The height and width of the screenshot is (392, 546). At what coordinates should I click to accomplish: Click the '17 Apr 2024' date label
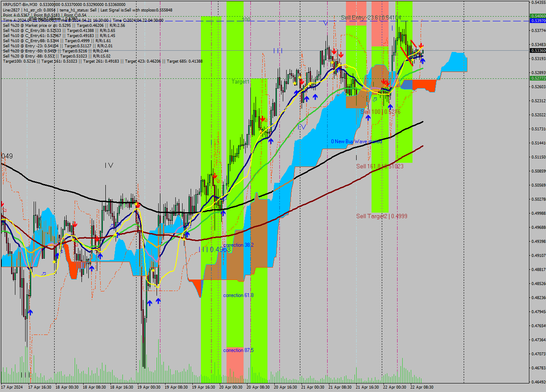(12, 387)
